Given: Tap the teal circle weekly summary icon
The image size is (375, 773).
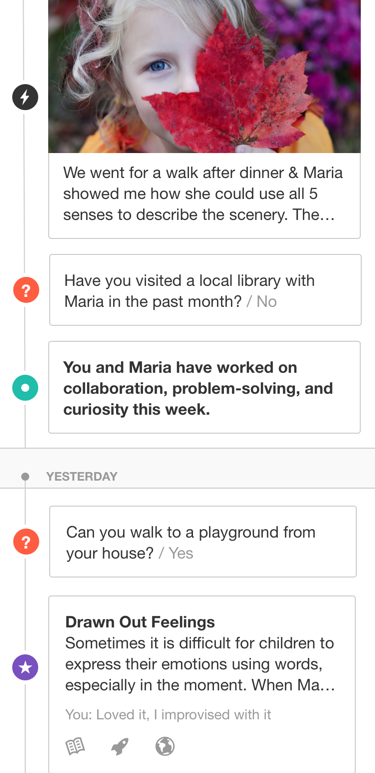Looking at the screenshot, I should tap(25, 387).
